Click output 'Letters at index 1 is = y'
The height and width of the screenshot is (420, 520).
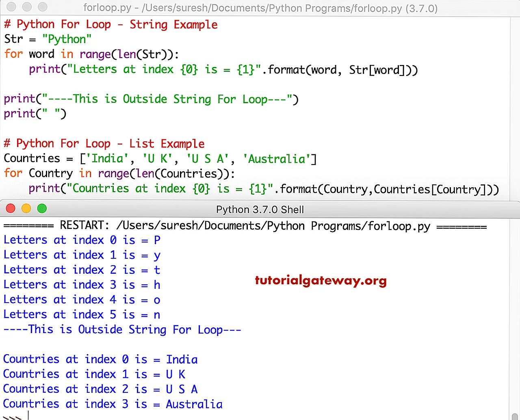pos(82,255)
